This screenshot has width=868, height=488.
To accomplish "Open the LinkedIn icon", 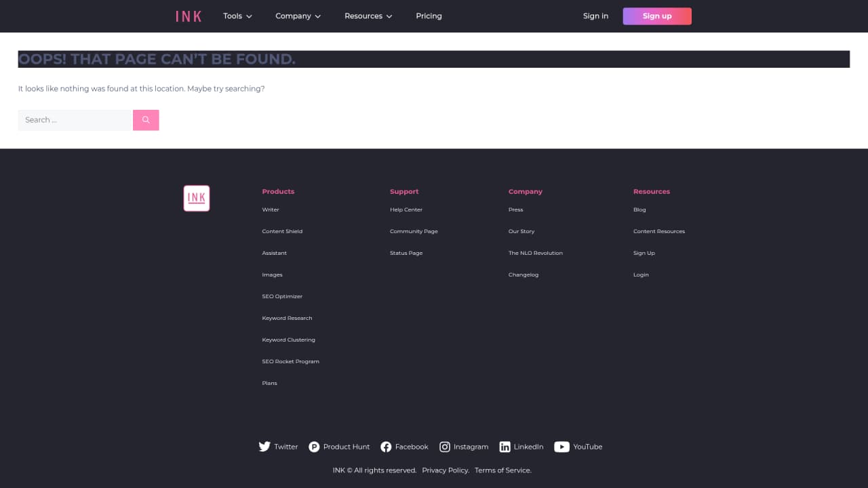I will [x=505, y=447].
